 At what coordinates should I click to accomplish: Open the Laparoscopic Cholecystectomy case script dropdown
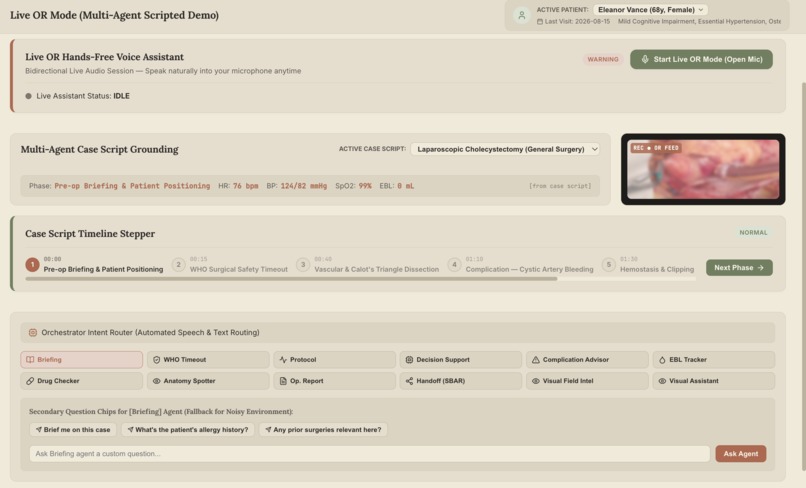click(505, 149)
